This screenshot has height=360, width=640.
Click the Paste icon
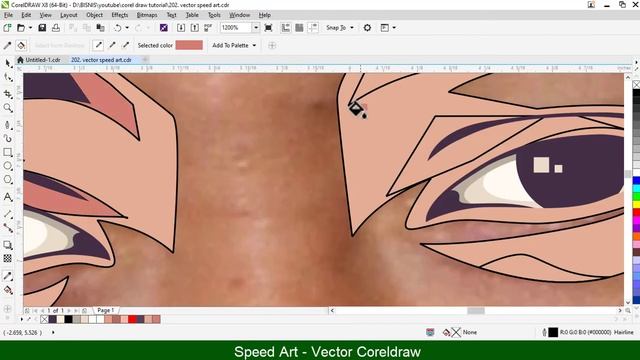tap(100, 28)
